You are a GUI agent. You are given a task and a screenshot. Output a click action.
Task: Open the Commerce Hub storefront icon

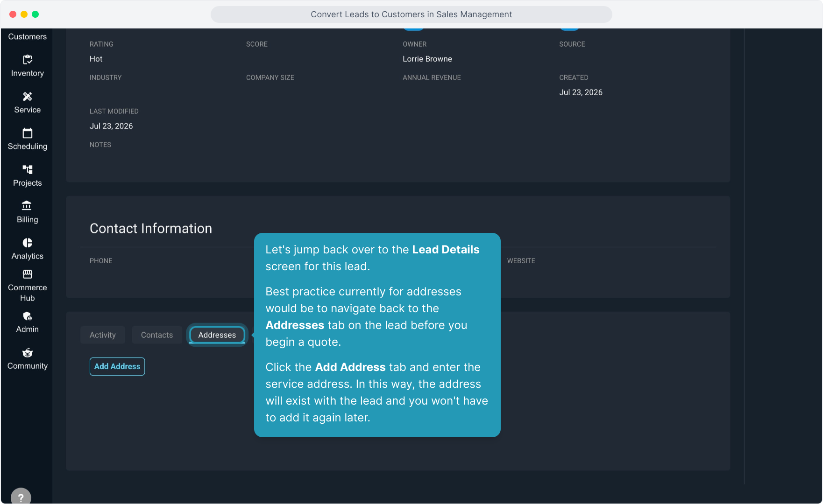click(28, 274)
